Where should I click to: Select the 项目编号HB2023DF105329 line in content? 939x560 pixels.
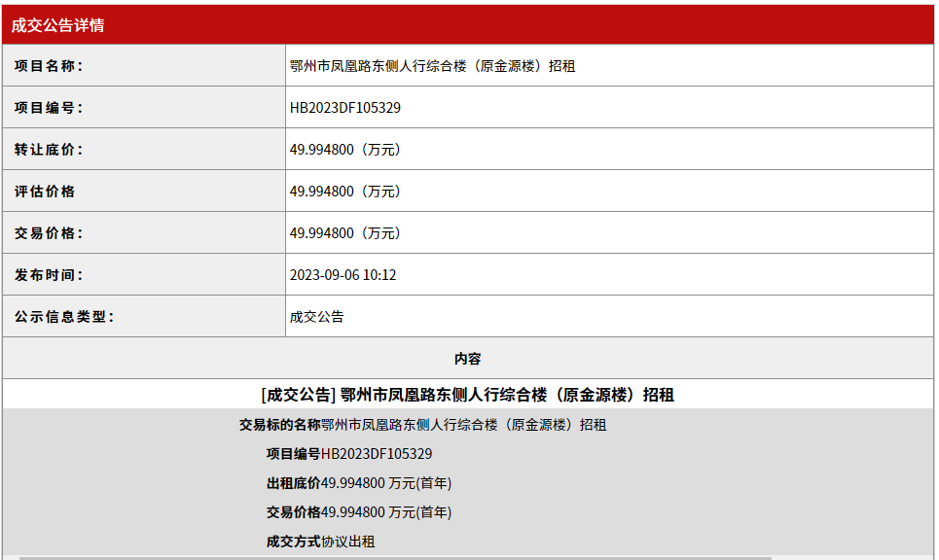349,454
